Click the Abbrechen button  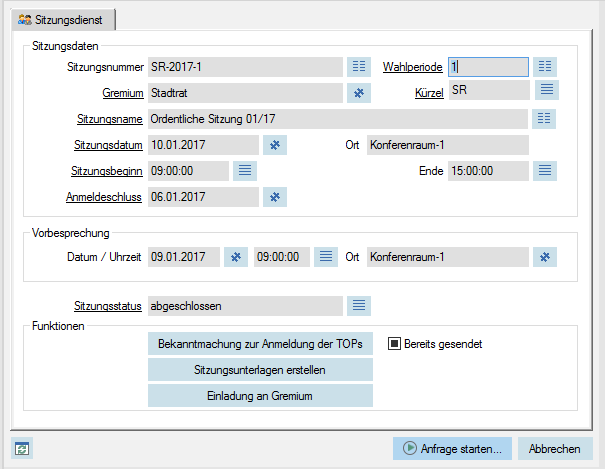click(x=555, y=449)
